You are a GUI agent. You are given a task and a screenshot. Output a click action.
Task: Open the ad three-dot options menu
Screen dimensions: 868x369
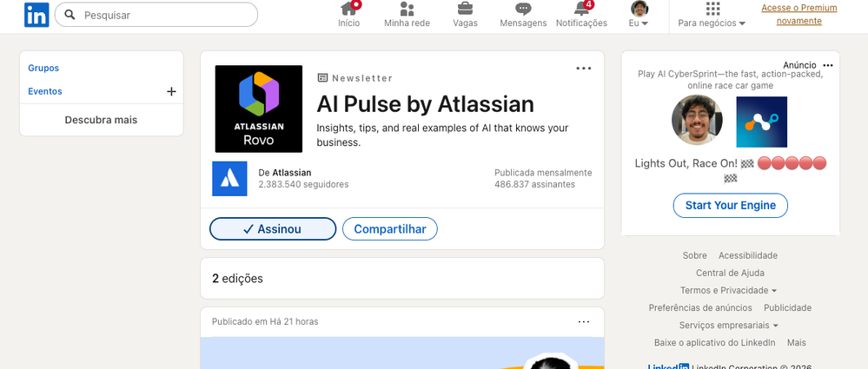click(x=828, y=65)
